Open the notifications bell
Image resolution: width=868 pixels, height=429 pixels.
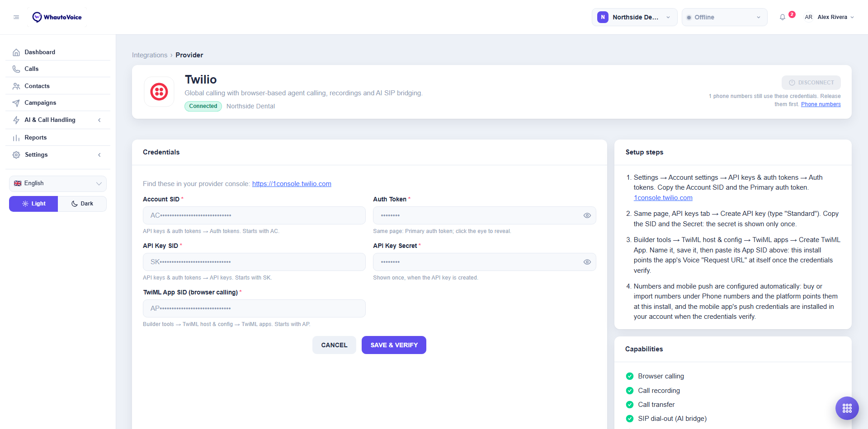click(x=783, y=17)
